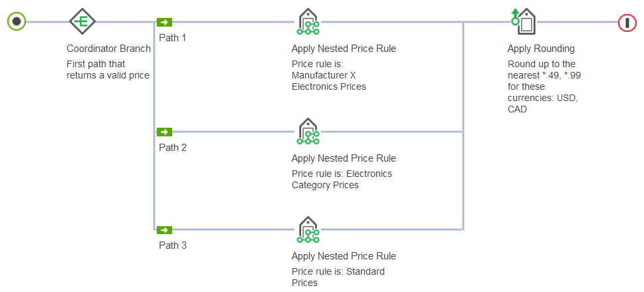Viewport: 644px width, 292px height.
Task: Click the "Standard Prices" rule description
Action: [338, 277]
